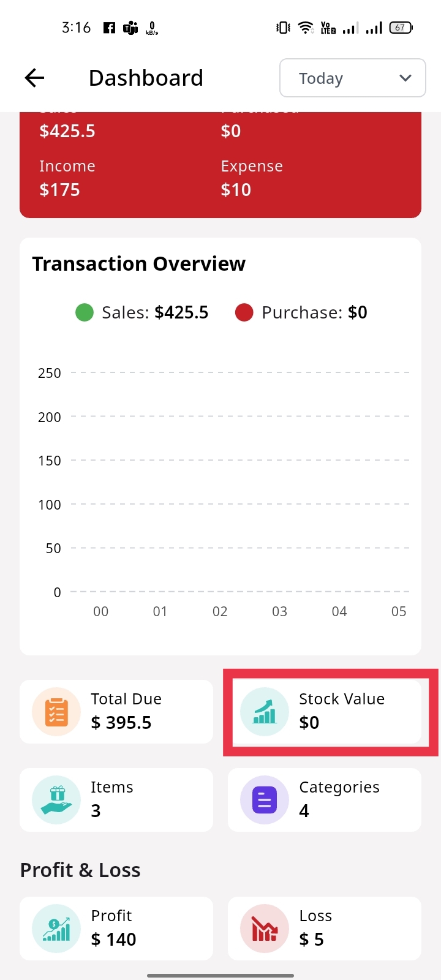The image size is (441, 980).
Task: Tap the back arrow icon
Action: pos(35,78)
